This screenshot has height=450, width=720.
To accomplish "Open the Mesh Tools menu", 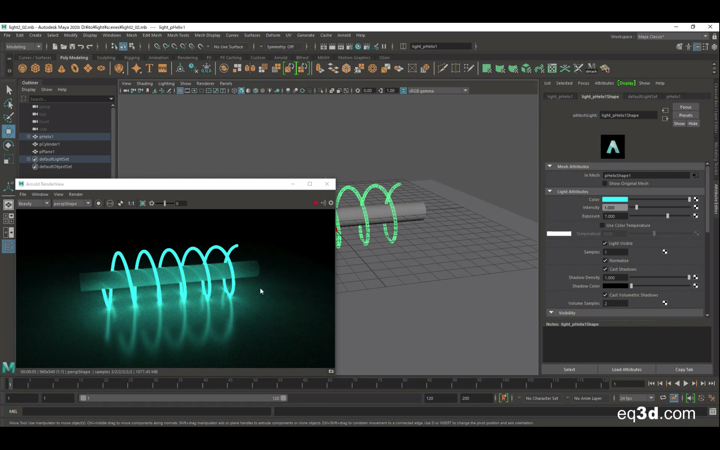I will pyautogui.click(x=178, y=35).
